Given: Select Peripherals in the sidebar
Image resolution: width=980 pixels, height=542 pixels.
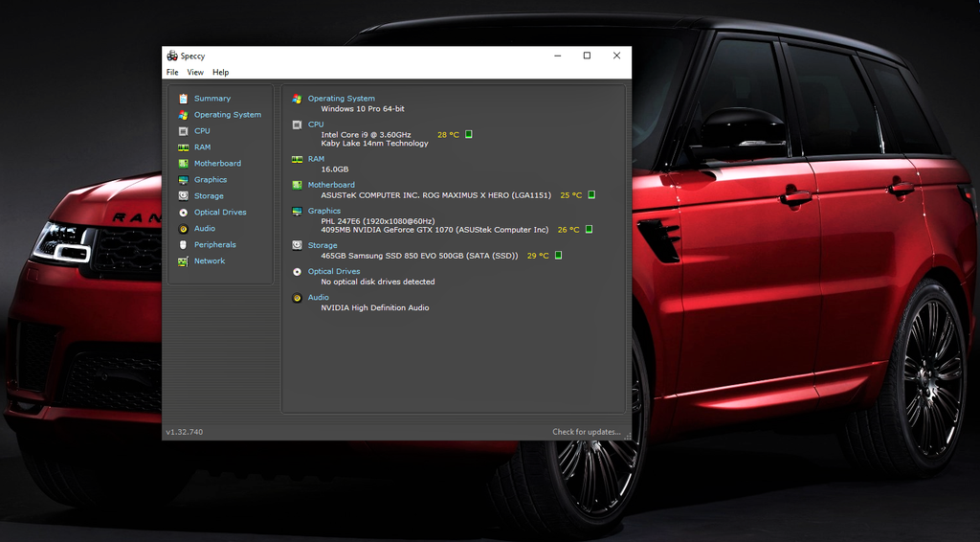Looking at the screenshot, I should tap(215, 244).
